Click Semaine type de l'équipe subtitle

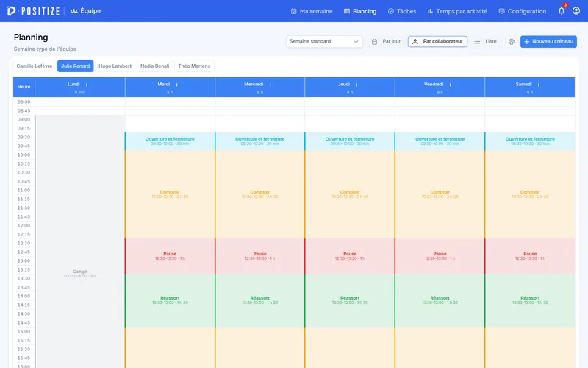pyautogui.click(x=45, y=49)
